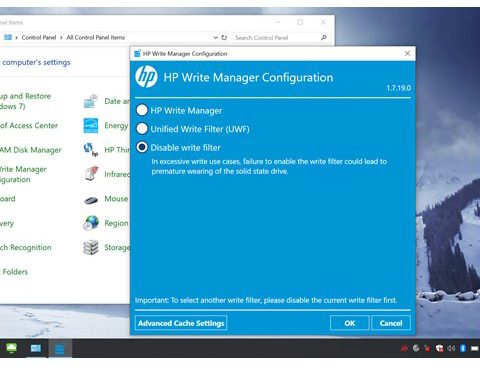Screen dimensions: 480x372
Task: Click the green monitor taskbar icon
Action: [11, 348]
